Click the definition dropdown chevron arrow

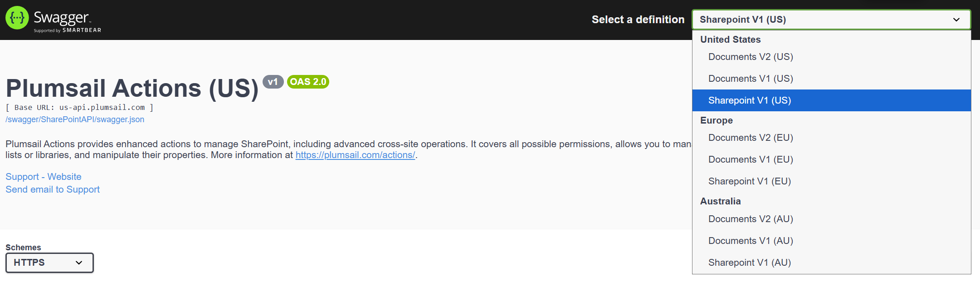[x=956, y=20]
